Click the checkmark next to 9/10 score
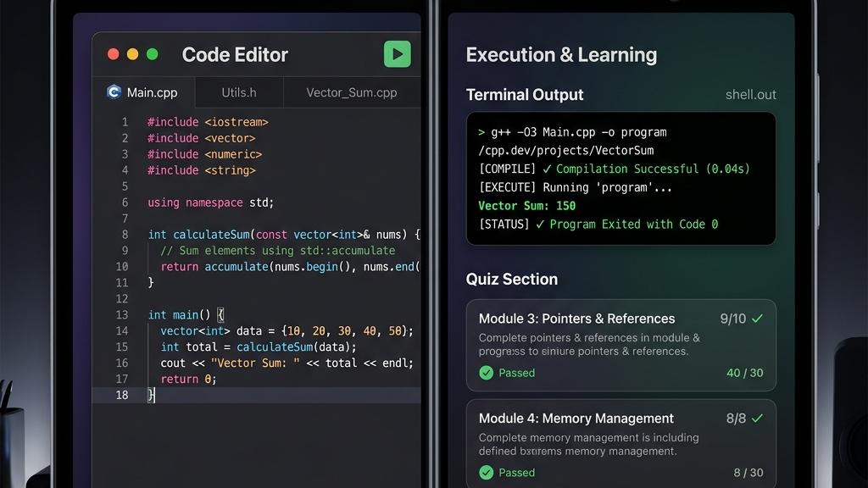 pos(757,319)
